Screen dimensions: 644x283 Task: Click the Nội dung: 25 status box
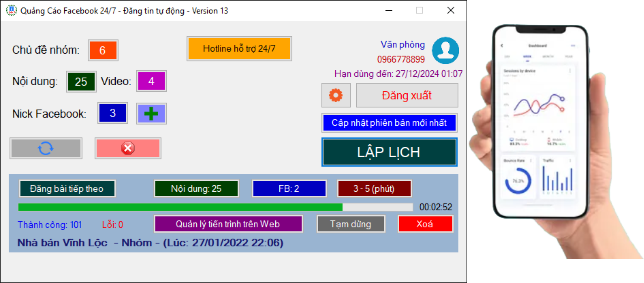196,189
